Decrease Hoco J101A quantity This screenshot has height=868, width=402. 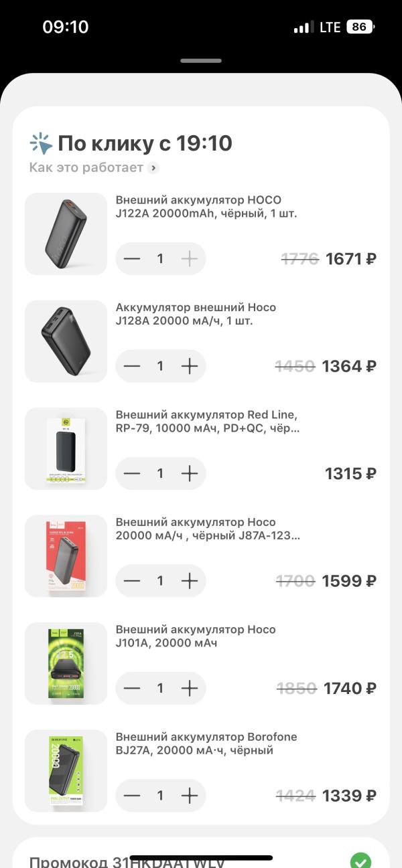[132, 688]
